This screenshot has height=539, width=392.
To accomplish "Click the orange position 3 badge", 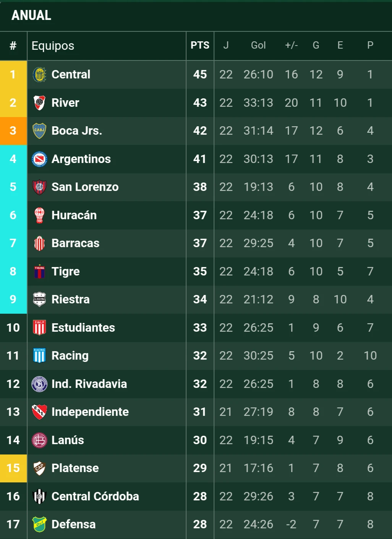I will point(13,131).
